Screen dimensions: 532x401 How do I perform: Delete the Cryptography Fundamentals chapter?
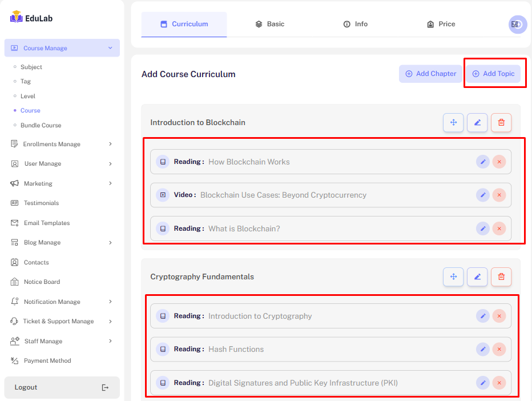[x=501, y=276]
